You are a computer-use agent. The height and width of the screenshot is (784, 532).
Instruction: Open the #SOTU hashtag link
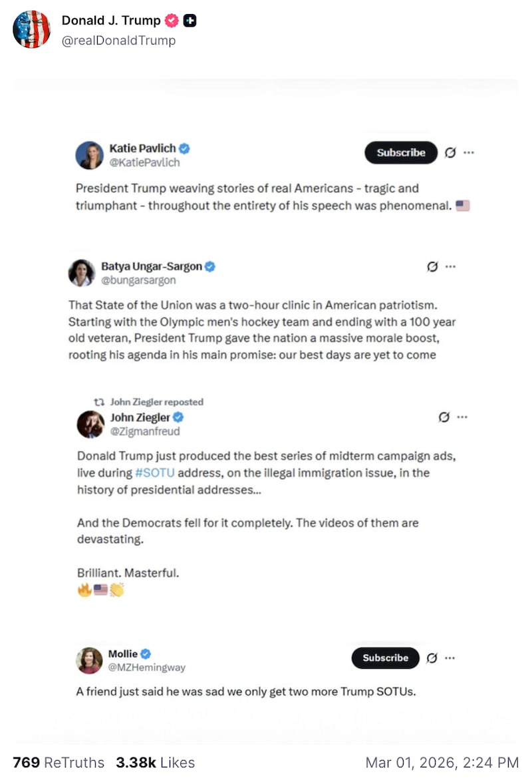(x=155, y=473)
